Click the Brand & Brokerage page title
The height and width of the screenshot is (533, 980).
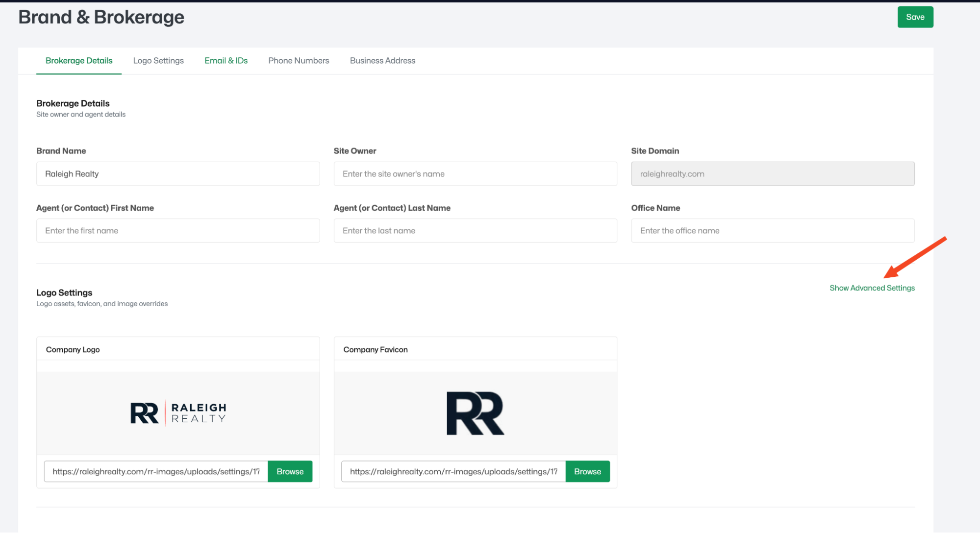click(101, 17)
